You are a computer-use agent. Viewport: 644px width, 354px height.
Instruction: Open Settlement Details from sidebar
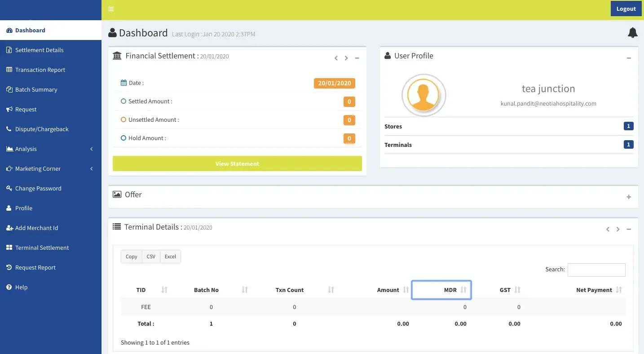(x=39, y=50)
